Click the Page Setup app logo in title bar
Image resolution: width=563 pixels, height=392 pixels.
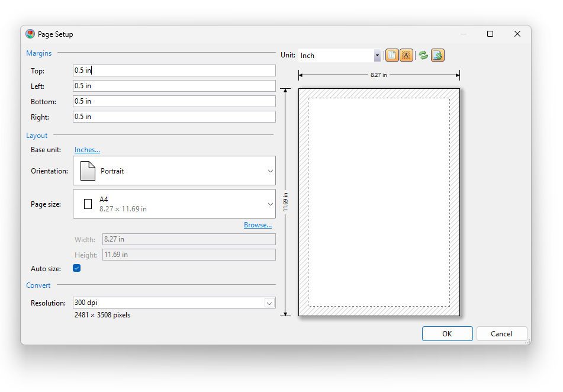point(30,34)
